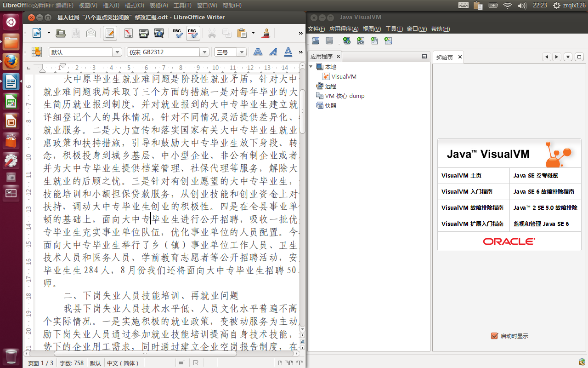Show opened documents list dropdown in VisualVM
The height and width of the screenshot is (368, 588).
tap(568, 57)
